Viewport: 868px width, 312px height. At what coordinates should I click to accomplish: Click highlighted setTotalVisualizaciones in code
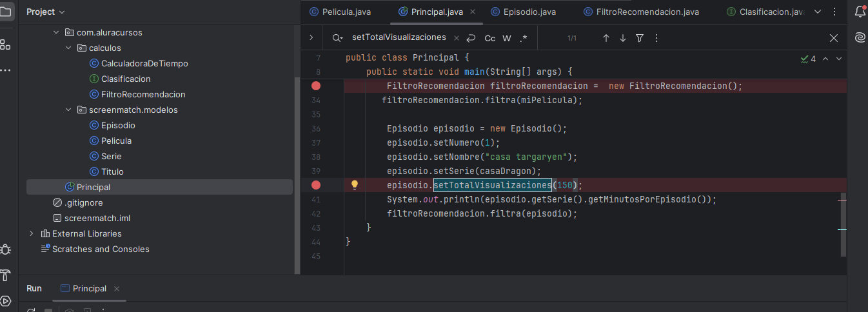pos(493,185)
